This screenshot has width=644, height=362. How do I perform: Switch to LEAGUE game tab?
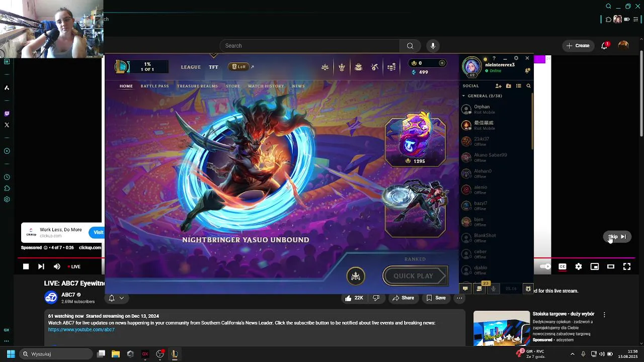coord(191,67)
